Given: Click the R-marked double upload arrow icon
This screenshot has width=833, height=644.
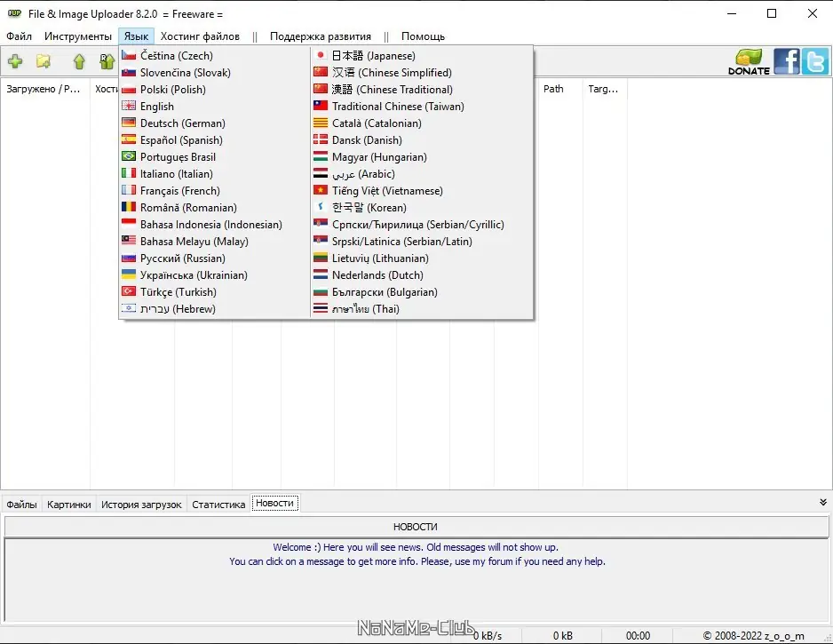Looking at the screenshot, I should tap(107, 61).
